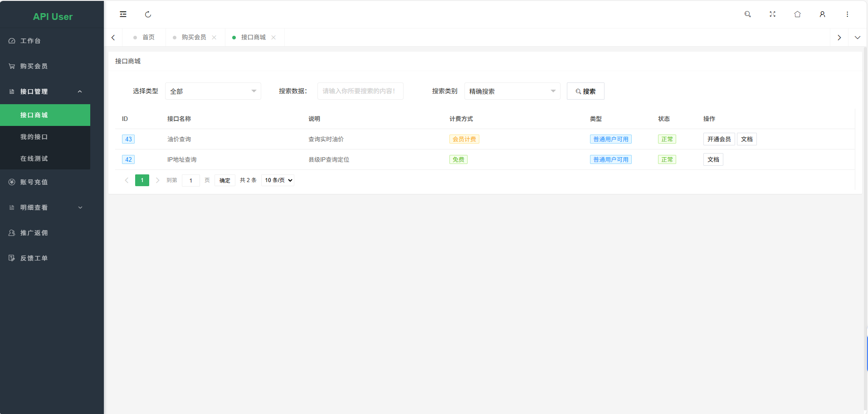Click the three-dot more options icon
Viewport: 868px width, 414px height.
click(848, 14)
